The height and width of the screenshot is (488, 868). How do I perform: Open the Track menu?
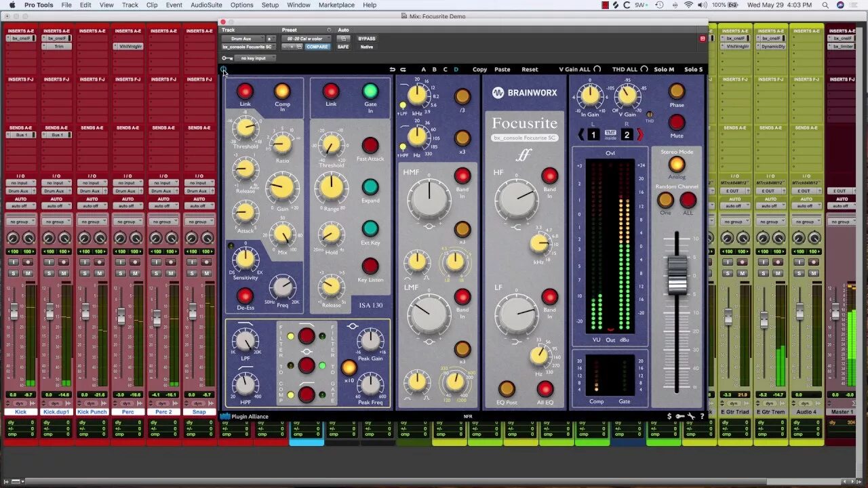click(x=130, y=5)
